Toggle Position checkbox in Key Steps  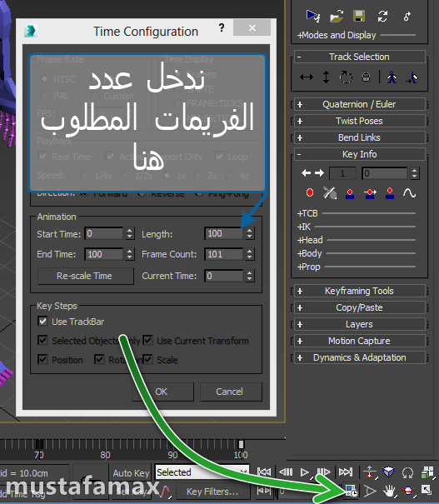point(42,359)
